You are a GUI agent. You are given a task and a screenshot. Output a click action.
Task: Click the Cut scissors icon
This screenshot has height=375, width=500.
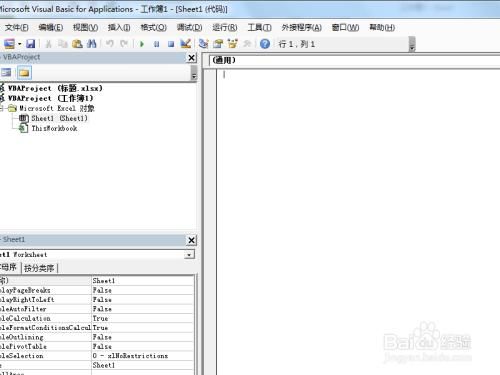click(x=48, y=44)
